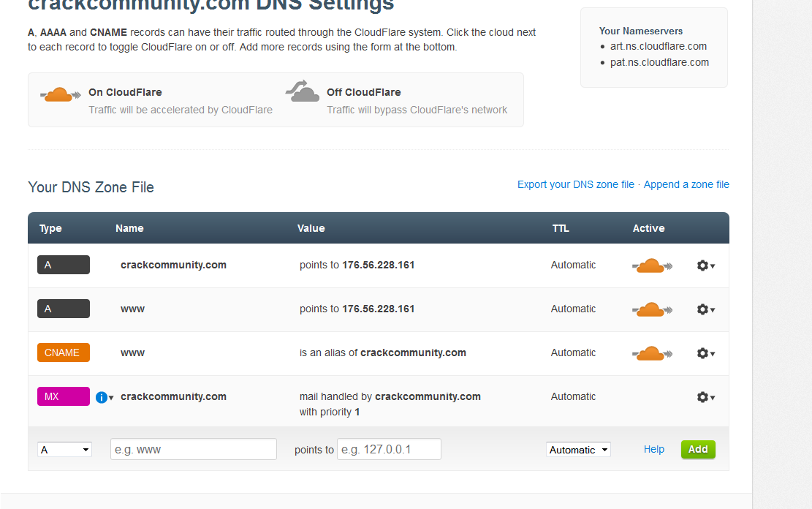Toggle CloudFlare cloud for www A record

point(652,309)
